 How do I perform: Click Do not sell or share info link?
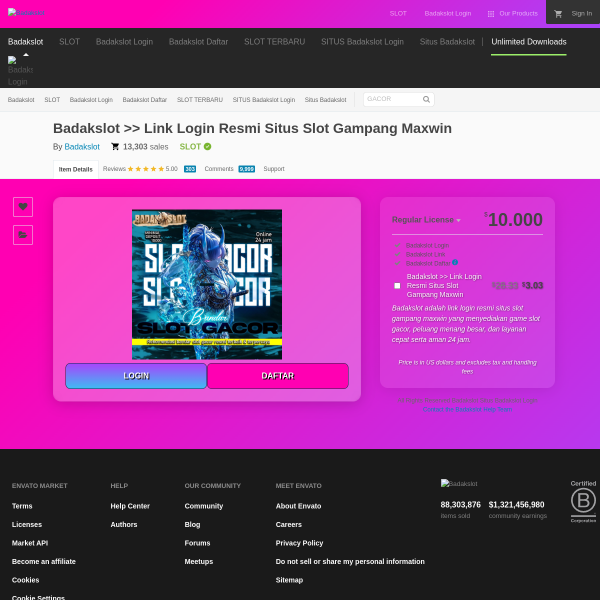(350, 561)
